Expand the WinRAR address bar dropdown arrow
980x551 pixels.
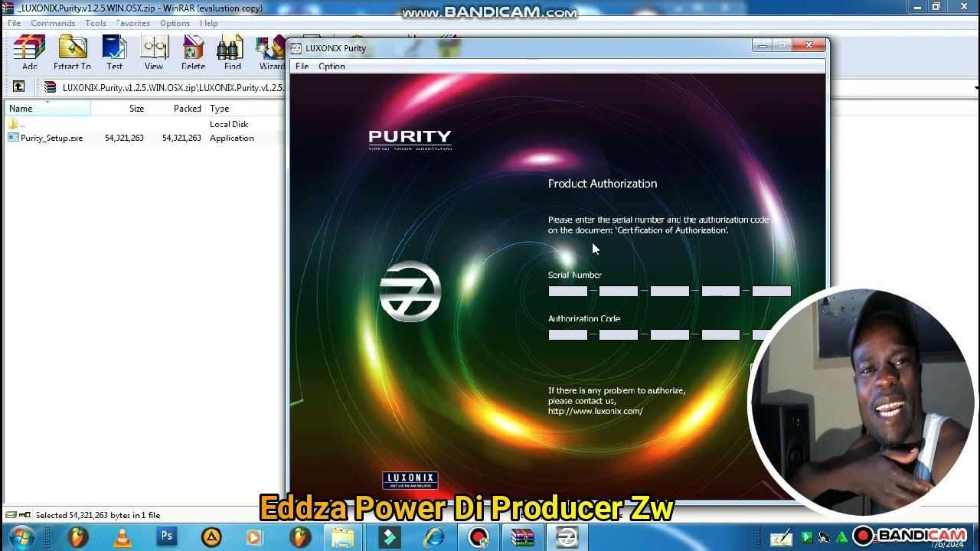tap(975, 88)
